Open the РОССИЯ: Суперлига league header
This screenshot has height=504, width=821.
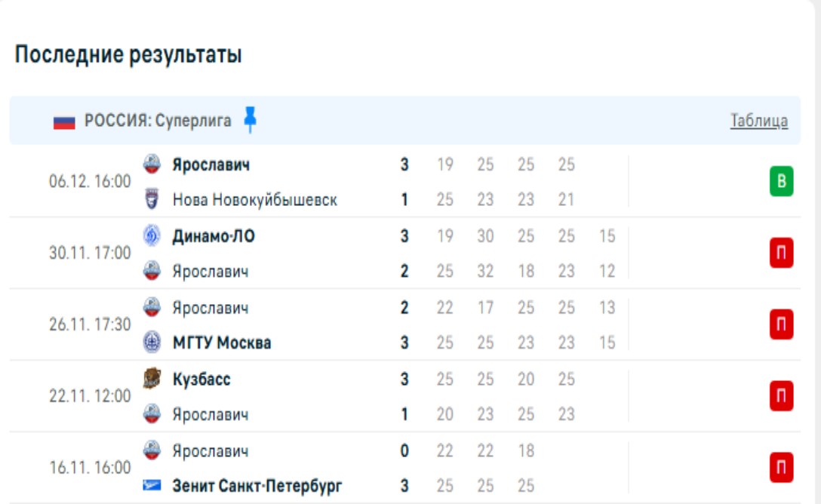158,121
